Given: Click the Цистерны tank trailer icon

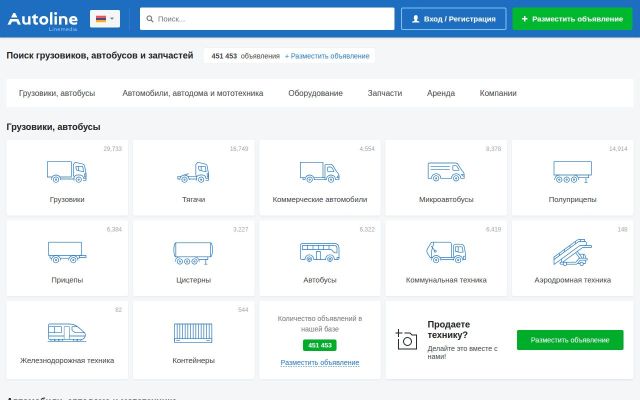Looking at the screenshot, I should (193, 253).
